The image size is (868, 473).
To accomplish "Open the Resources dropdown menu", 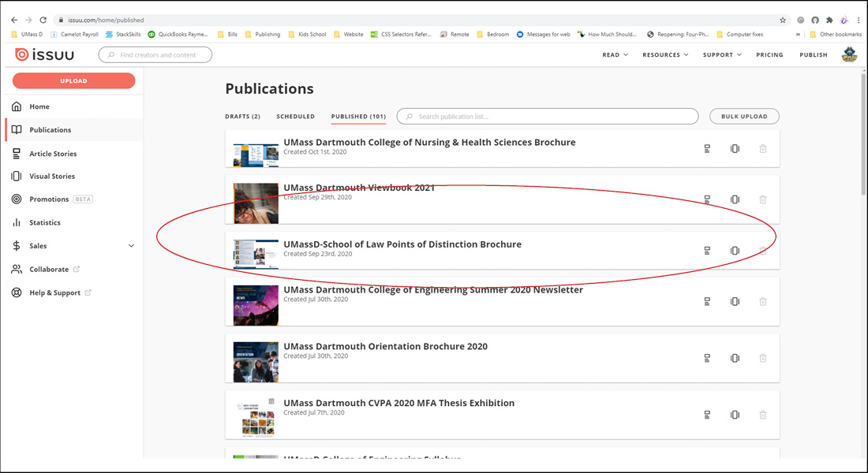I will [665, 55].
